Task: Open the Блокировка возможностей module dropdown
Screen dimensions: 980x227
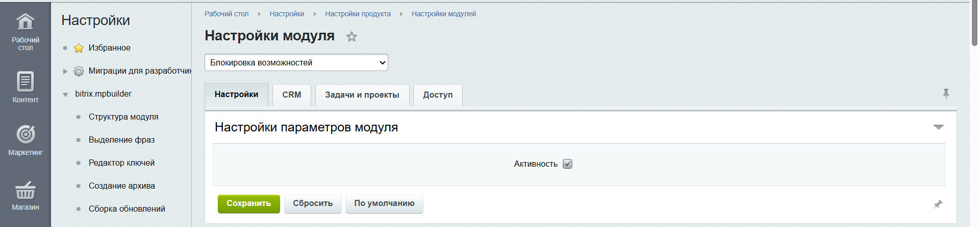Action: click(296, 63)
